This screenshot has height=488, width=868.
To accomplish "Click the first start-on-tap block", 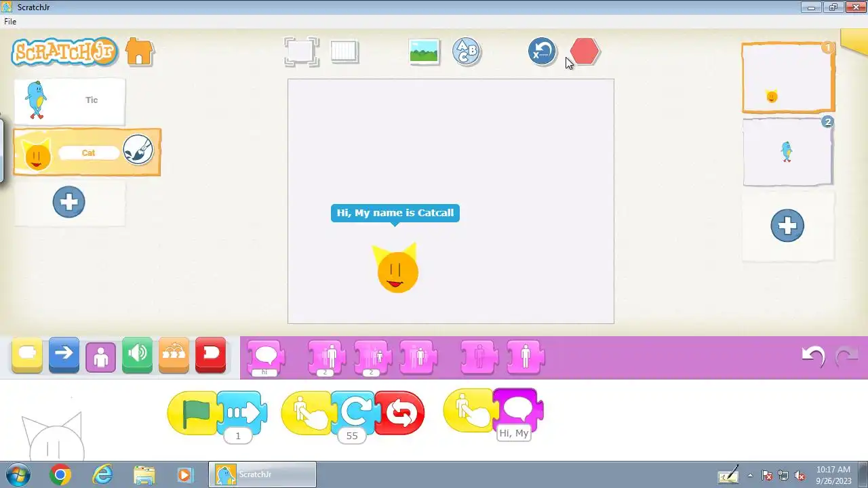I will (x=307, y=412).
